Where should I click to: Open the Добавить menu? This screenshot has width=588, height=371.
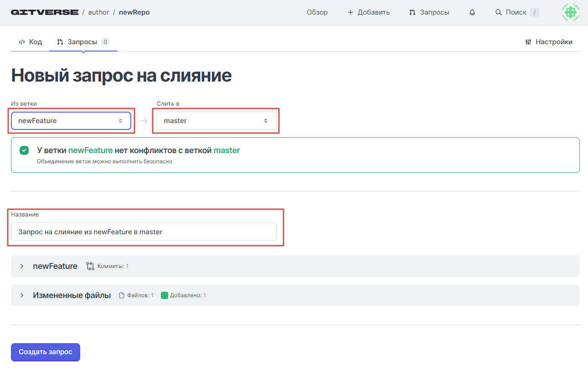(369, 12)
